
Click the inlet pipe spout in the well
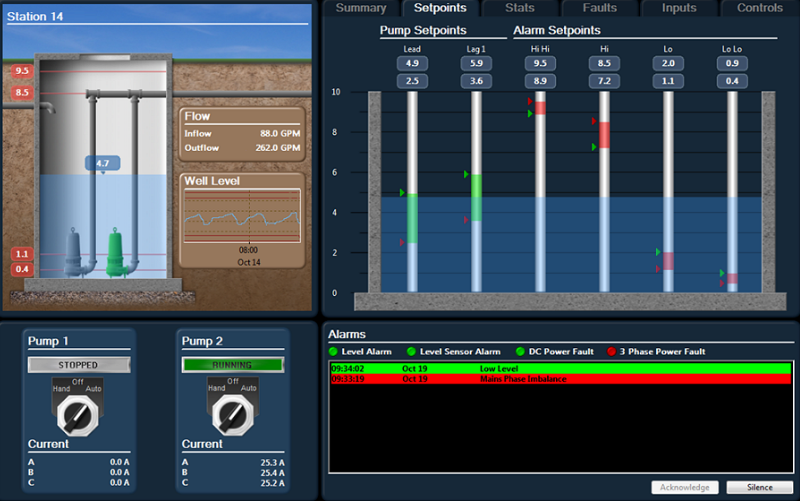(47, 108)
